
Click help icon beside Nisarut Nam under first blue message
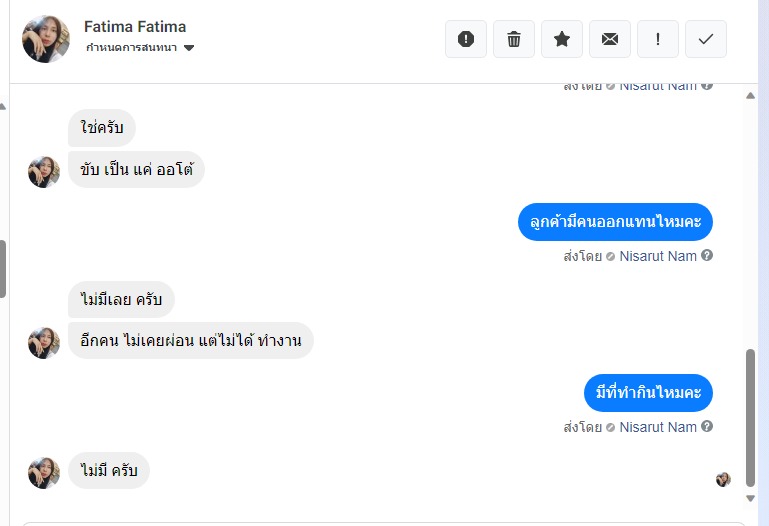click(707, 256)
